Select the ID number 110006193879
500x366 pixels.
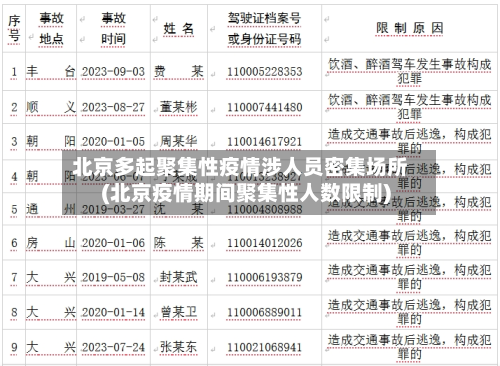265,277
